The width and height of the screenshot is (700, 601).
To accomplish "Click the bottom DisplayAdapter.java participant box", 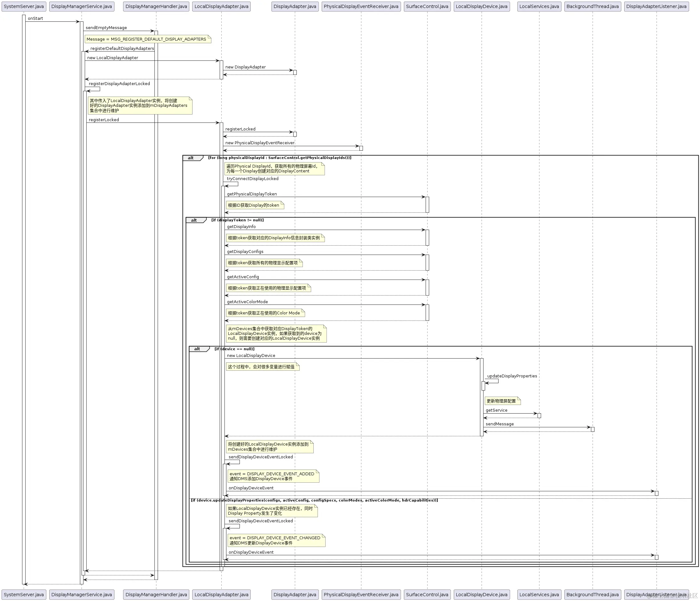I will 295,595.
